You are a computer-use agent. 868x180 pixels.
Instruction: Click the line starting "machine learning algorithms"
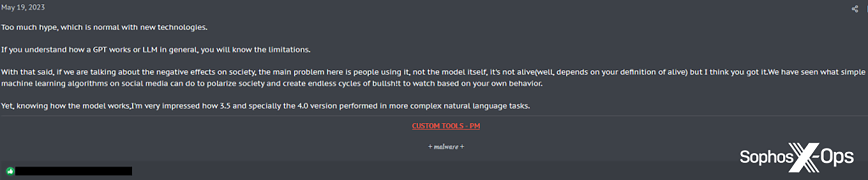pyautogui.click(x=272, y=83)
